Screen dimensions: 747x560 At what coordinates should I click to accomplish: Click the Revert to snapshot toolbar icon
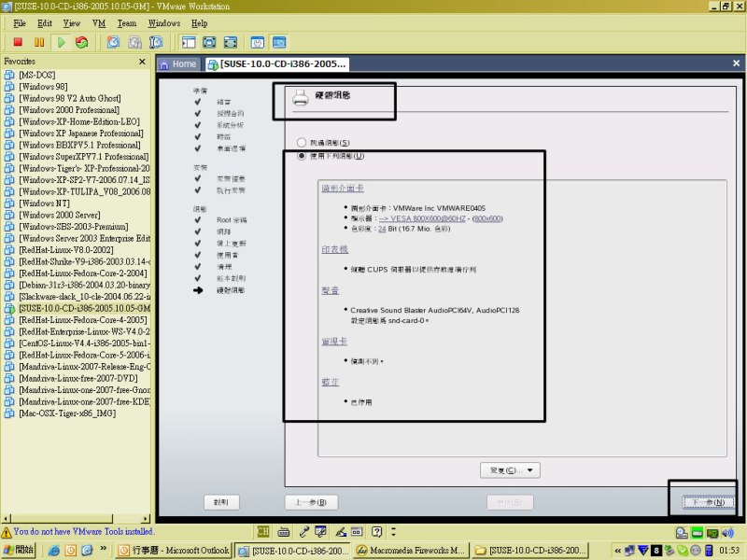coord(134,42)
